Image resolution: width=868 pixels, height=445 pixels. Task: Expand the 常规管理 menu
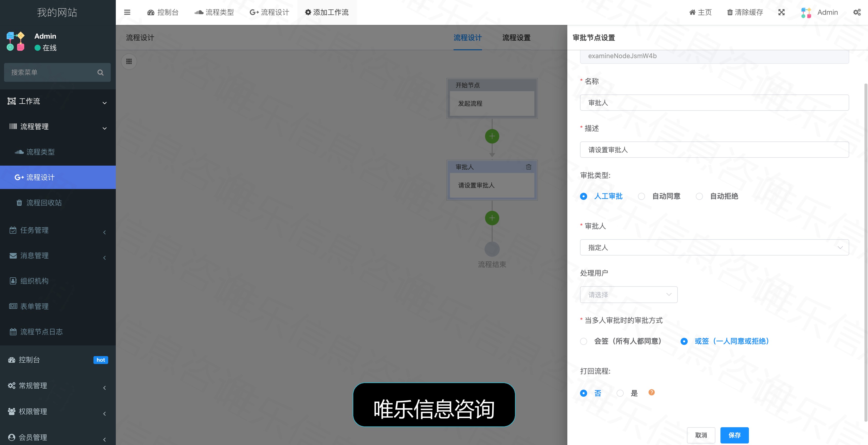click(58, 386)
